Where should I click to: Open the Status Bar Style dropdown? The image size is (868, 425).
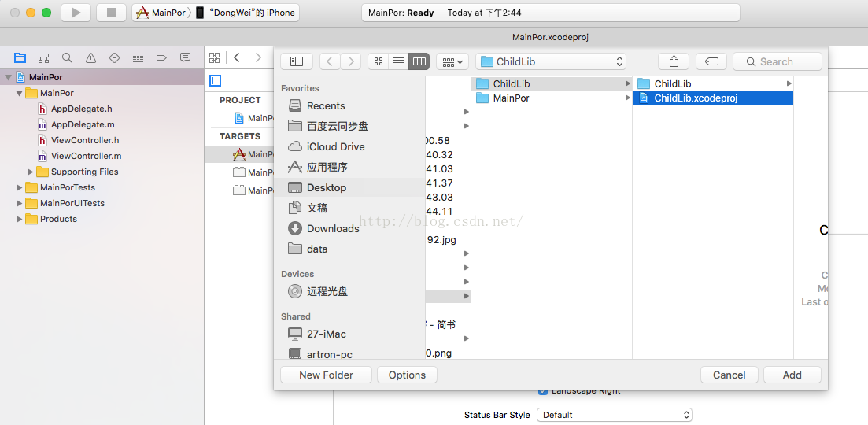[615, 415]
